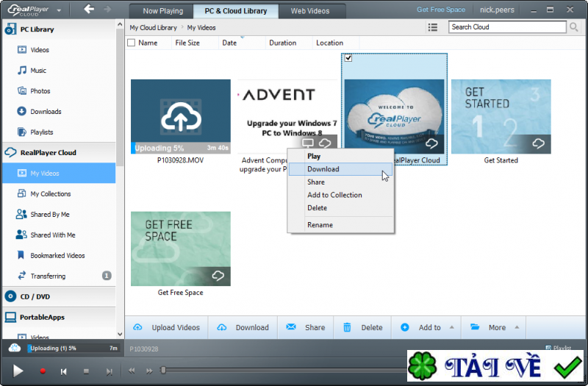Viewport: 588px width, 386px height.
Task: Open the nick.peers account name
Action: pos(497,10)
